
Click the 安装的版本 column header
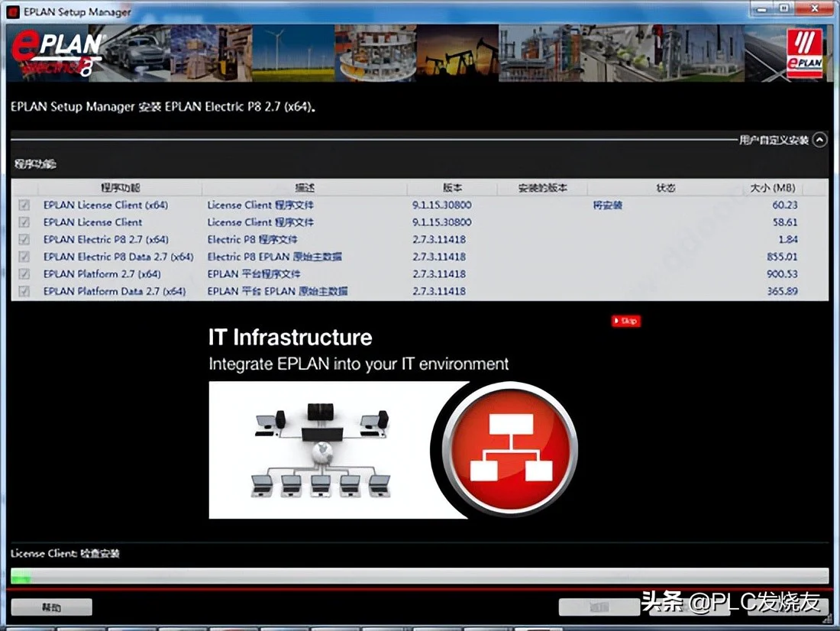click(542, 188)
